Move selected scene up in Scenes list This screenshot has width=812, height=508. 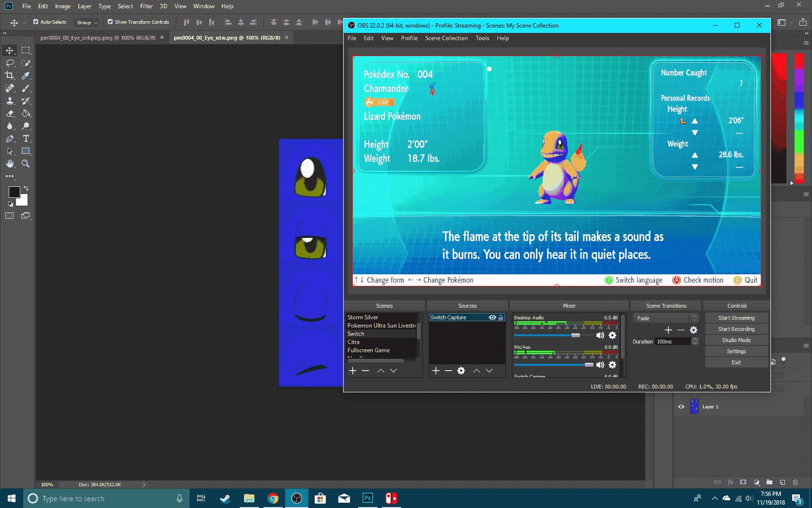click(381, 371)
